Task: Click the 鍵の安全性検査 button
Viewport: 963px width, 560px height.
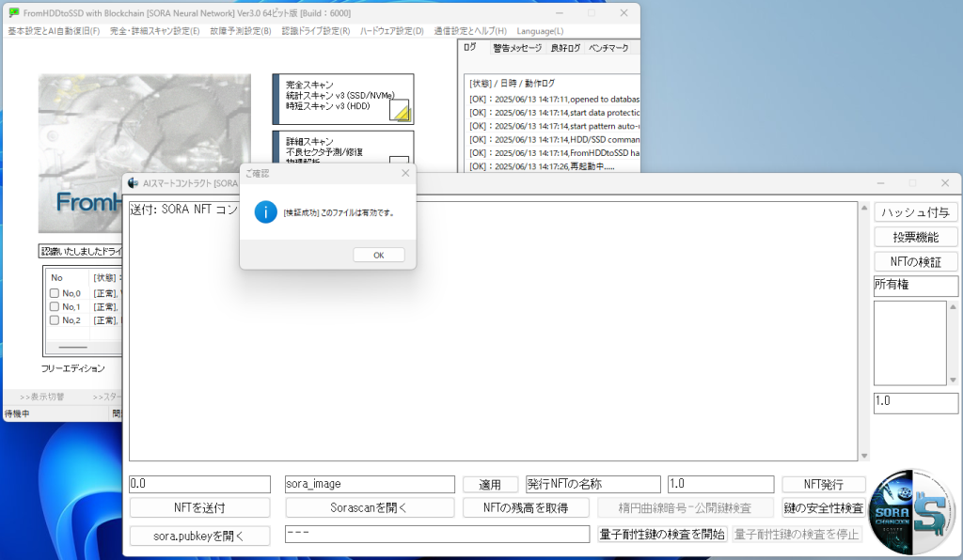Action: tap(824, 508)
